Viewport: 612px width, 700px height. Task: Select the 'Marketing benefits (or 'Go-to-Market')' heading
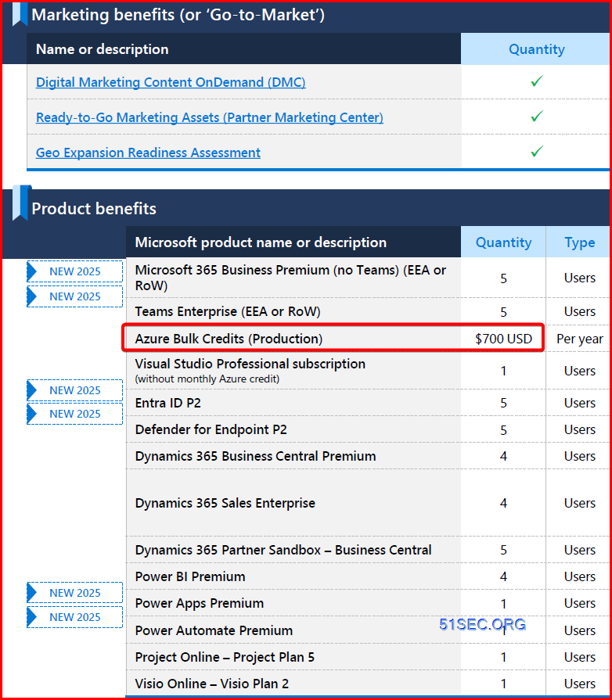(178, 15)
